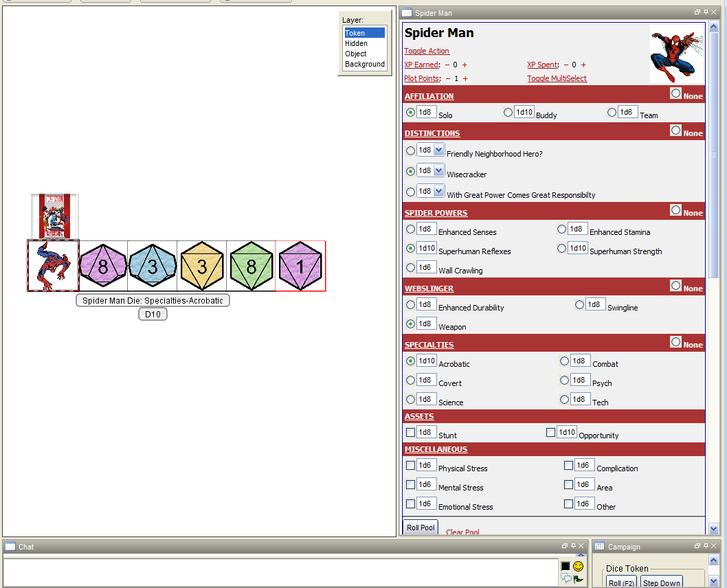
Task: Click the chat text input field
Action: pyautogui.click(x=280, y=573)
